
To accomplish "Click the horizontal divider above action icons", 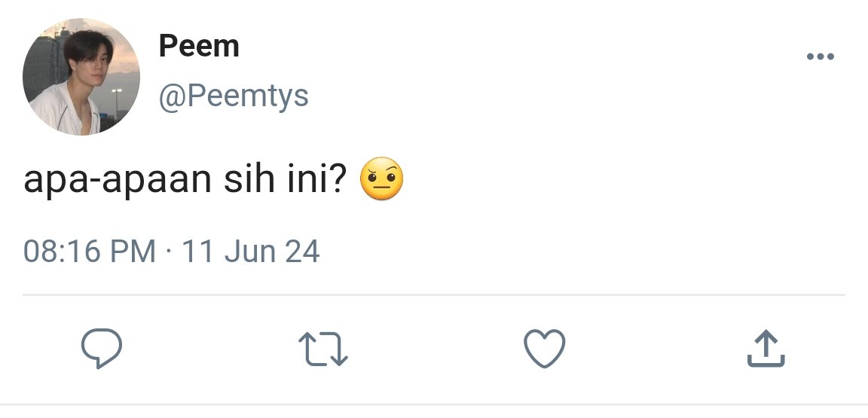I will pos(433,294).
